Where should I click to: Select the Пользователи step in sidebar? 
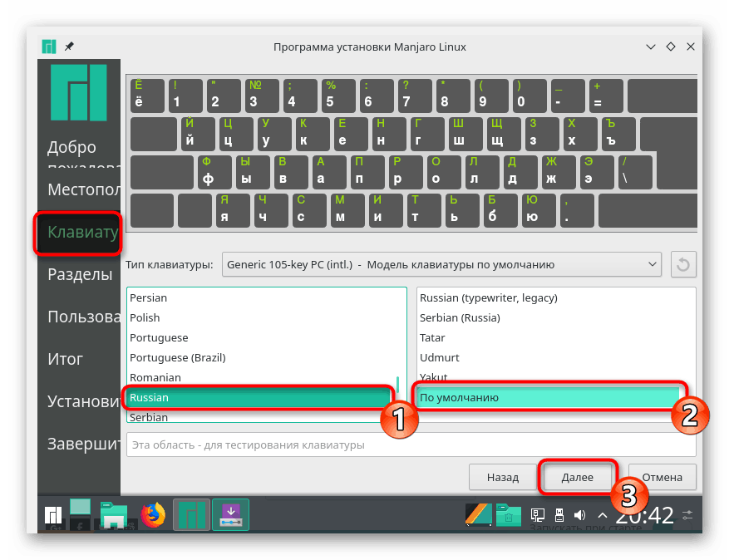coord(79,317)
